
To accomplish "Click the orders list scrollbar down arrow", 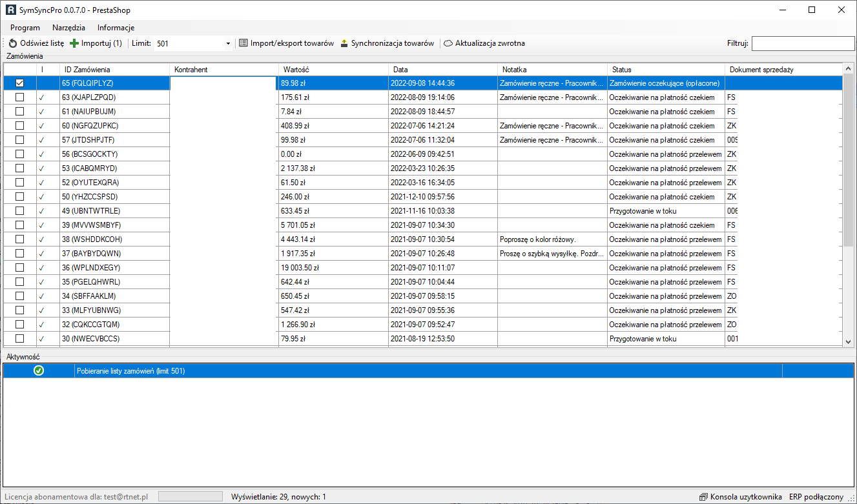I will [848, 341].
